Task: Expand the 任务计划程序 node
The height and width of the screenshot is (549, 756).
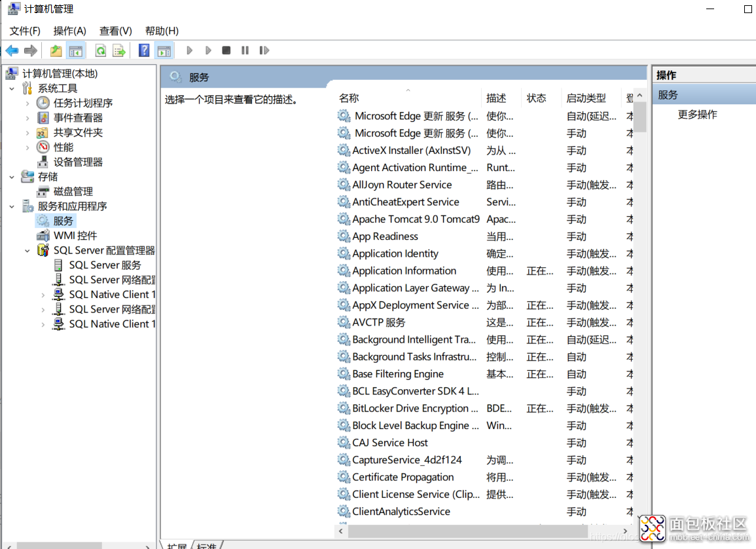Action: [x=27, y=104]
